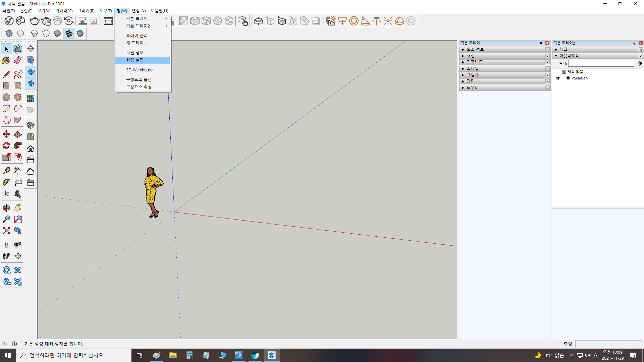Image resolution: width=644 pixels, height=362 pixels.
Task: Open 3D Warehouse menu entry
Action: (139, 70)
